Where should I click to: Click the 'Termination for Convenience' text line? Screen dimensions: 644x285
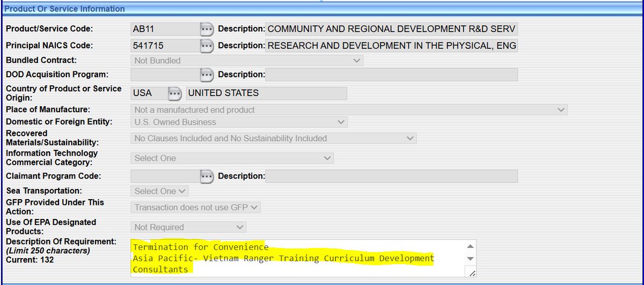(x=201, y=247)
